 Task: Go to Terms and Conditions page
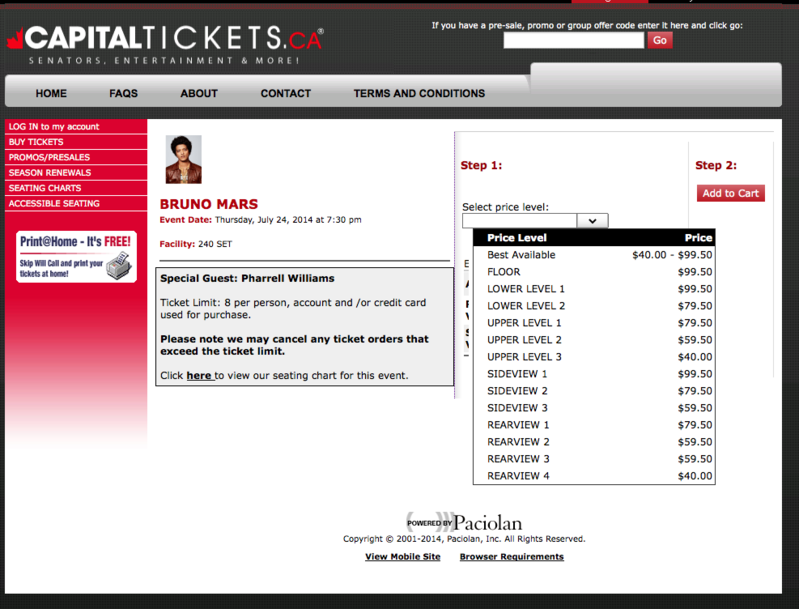coord(419,93)
